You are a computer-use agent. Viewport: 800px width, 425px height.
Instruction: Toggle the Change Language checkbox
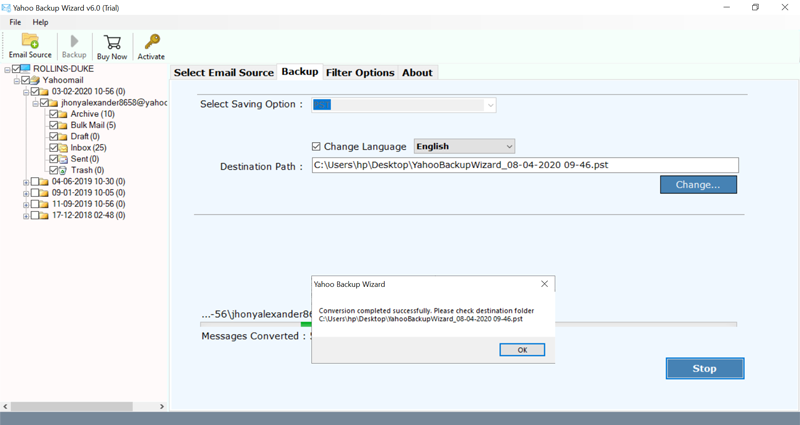pos(316,146)
